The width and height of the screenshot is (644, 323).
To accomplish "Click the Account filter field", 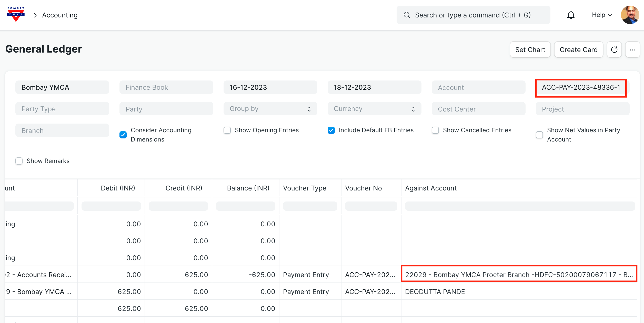I will tap(478, 88).
